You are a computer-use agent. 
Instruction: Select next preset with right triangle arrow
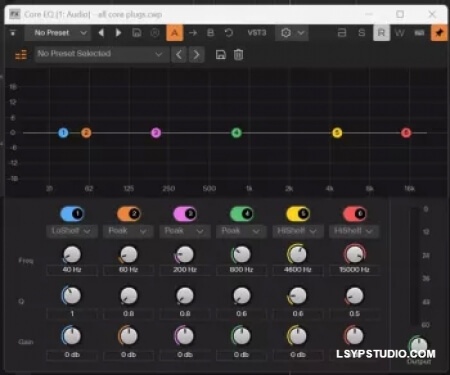pyautogui.click(x=118, y=33)
